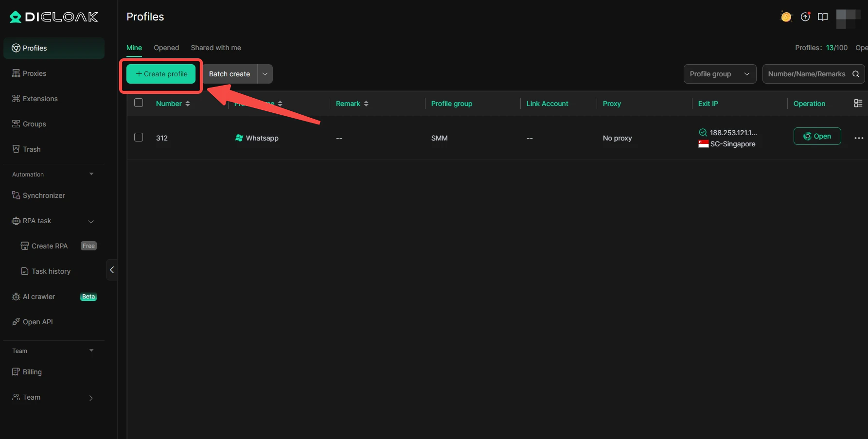Open the Groups sidebar section
The image size is (868, 439).
35,123
